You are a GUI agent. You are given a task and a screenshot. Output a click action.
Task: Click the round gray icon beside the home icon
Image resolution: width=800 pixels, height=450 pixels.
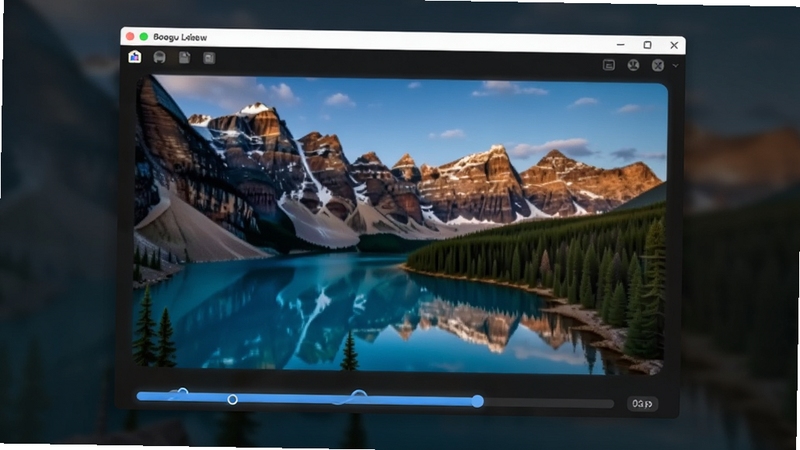pyautogui.click(x=160, y=58)
